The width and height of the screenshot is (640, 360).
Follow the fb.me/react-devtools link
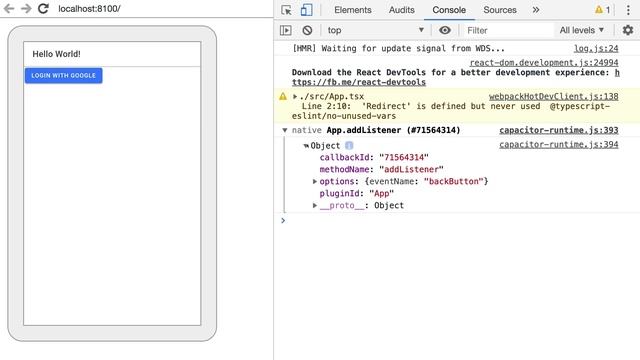coord(359,82)
